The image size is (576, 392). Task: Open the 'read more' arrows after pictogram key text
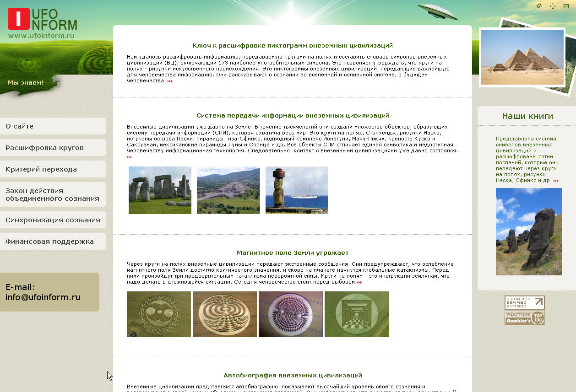170,81
